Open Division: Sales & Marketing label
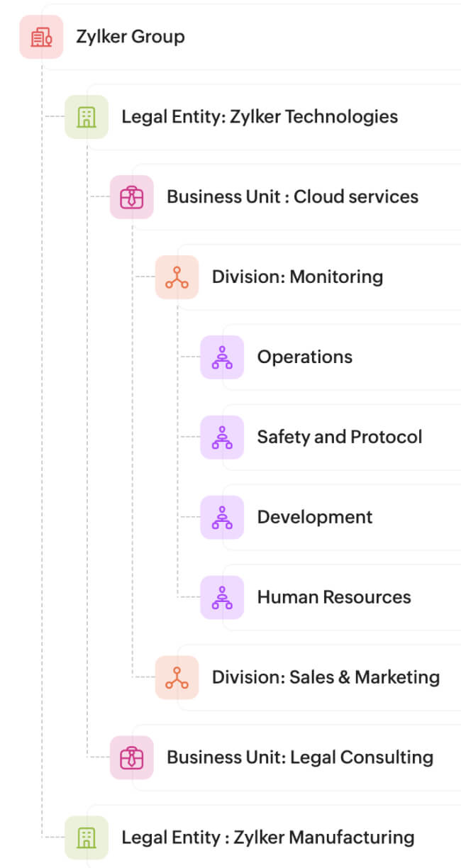Screen dimensions: 461x868 click(x=326, y=678)
